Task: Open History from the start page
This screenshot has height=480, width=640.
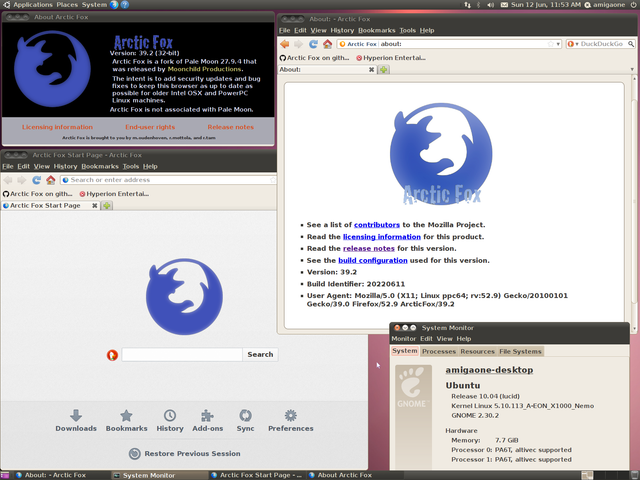Action: 170,420
